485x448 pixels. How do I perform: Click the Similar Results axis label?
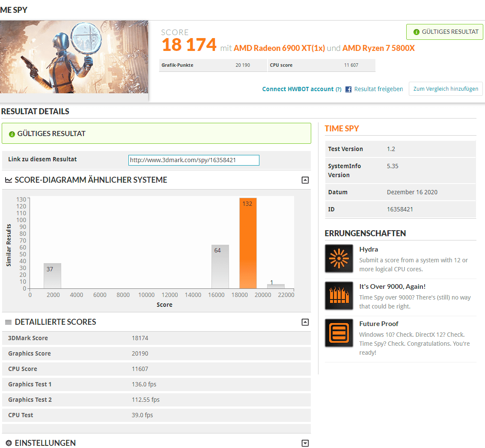coord(9,245)
